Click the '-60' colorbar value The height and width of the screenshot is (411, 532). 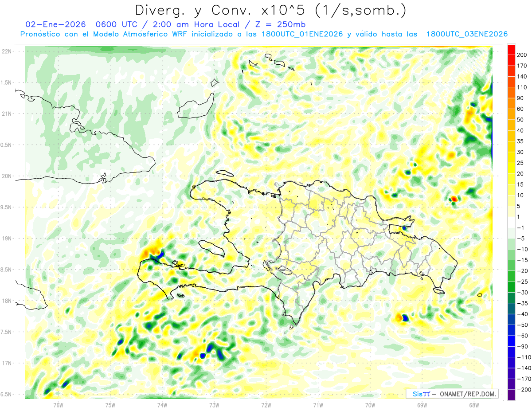tap(523, 336)
